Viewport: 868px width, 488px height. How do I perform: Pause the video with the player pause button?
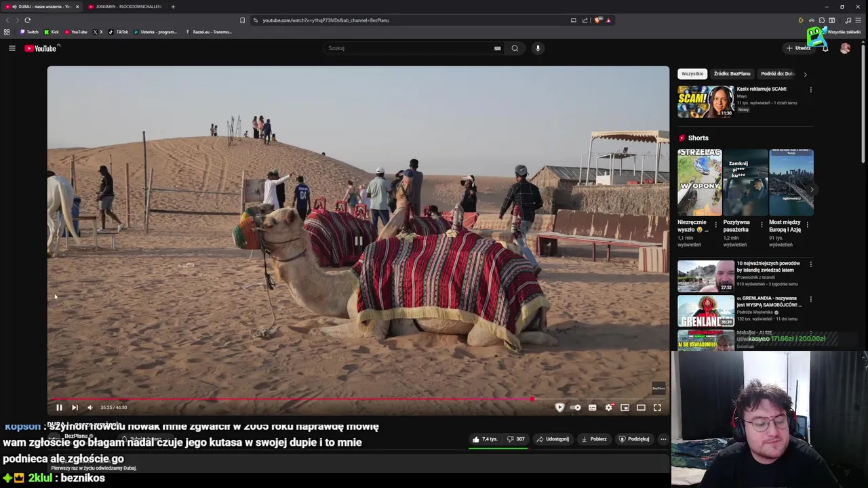(x=59, y=407)
